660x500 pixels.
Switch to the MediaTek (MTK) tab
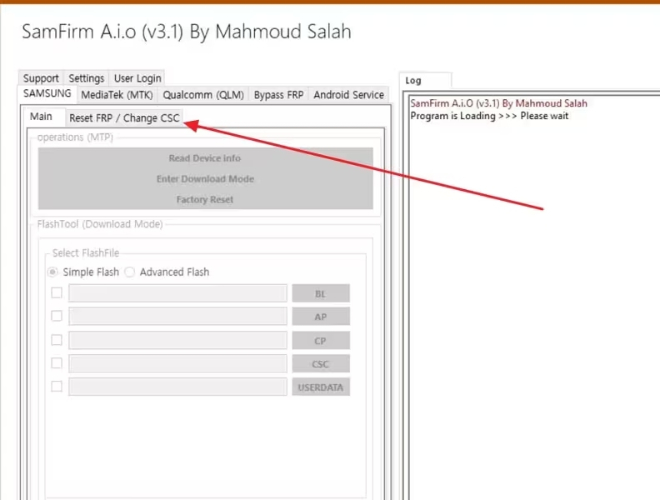click(x=117, y=95)
